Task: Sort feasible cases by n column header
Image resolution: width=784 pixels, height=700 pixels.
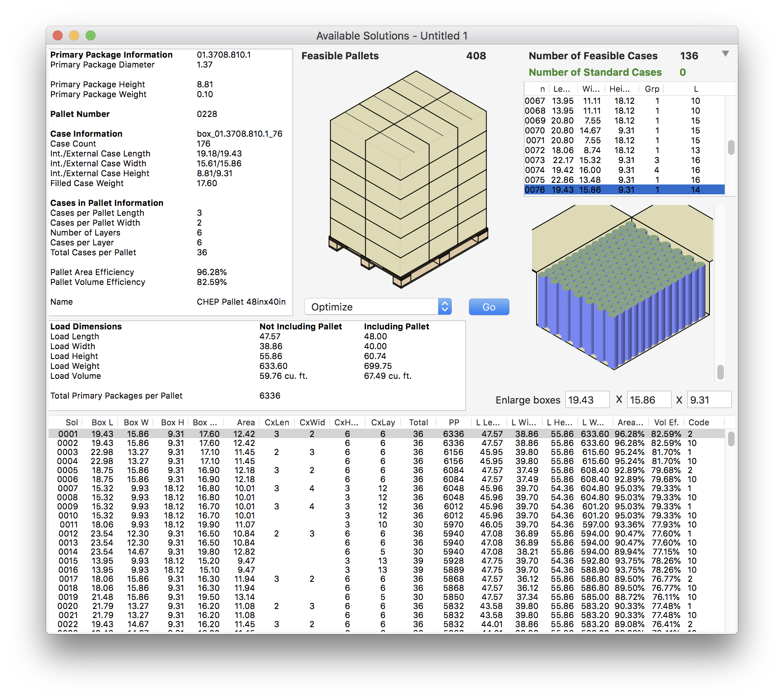Action: click(537, 89)
